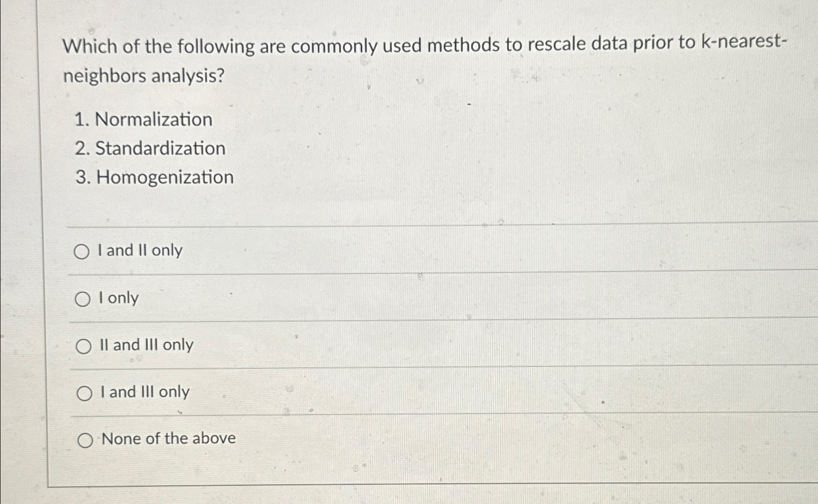Click the divider above answer choices
Viewport: 818px width, 504px height.
click(388, 224)
